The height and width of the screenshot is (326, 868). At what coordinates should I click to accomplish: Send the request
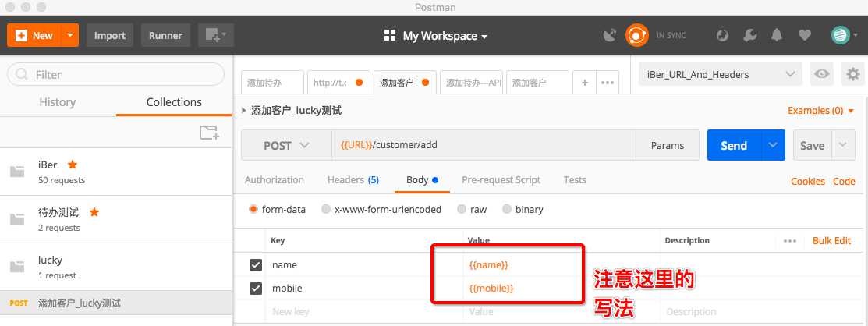point(734,146)
